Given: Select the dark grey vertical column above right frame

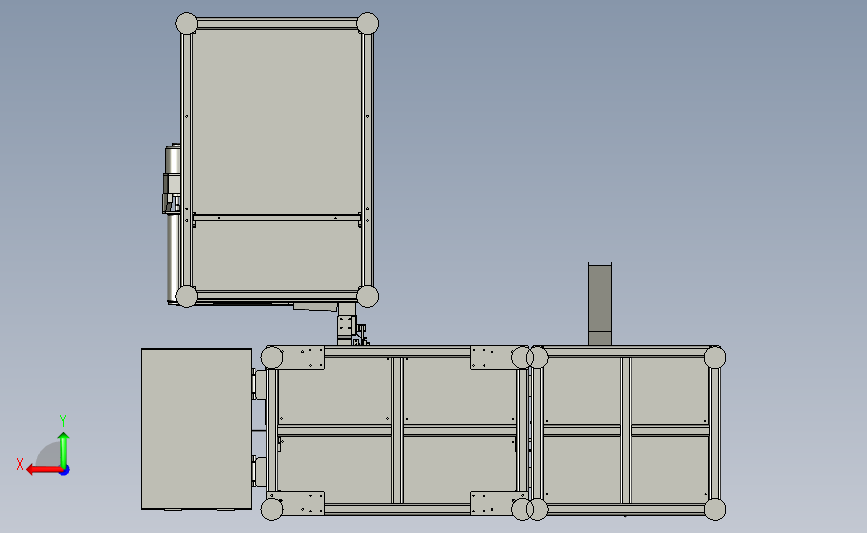Looking at the screenshot, I should [600, 304].
